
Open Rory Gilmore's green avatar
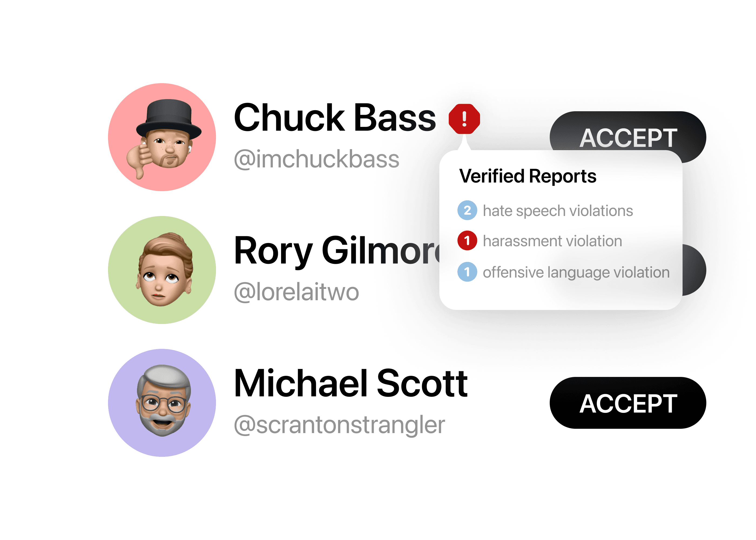click(162, 270)
